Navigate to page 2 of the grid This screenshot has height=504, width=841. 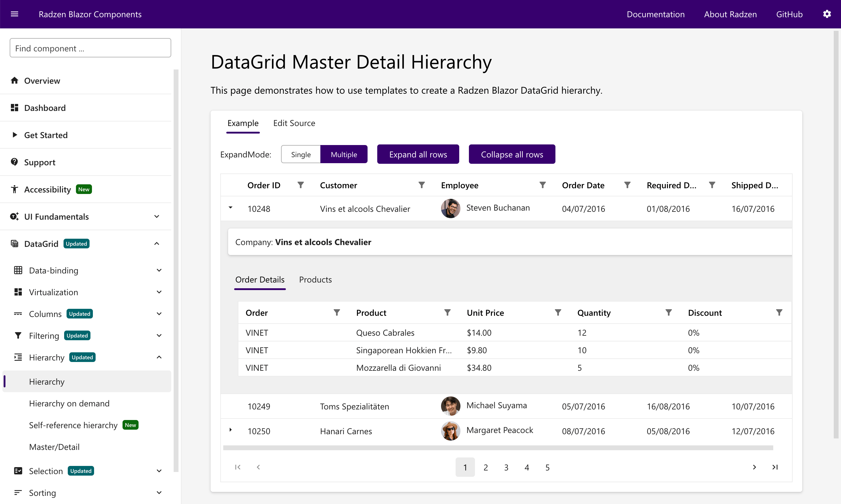tap(485, 467)
